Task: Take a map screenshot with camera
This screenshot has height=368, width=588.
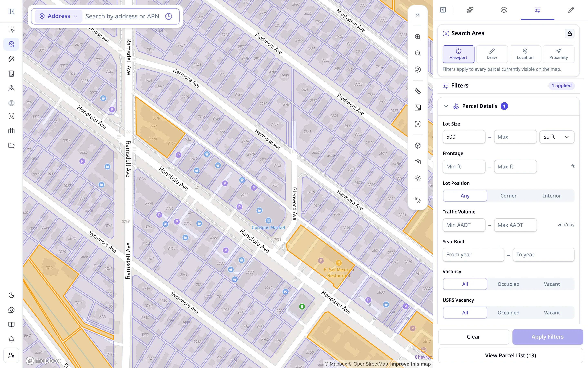Action: tap(418, 162)
